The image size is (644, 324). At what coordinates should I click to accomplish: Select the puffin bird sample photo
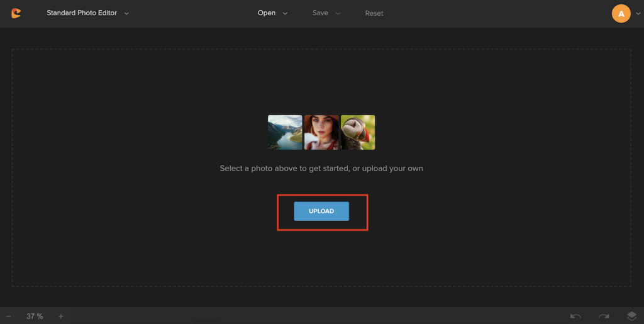click(358, 132)
